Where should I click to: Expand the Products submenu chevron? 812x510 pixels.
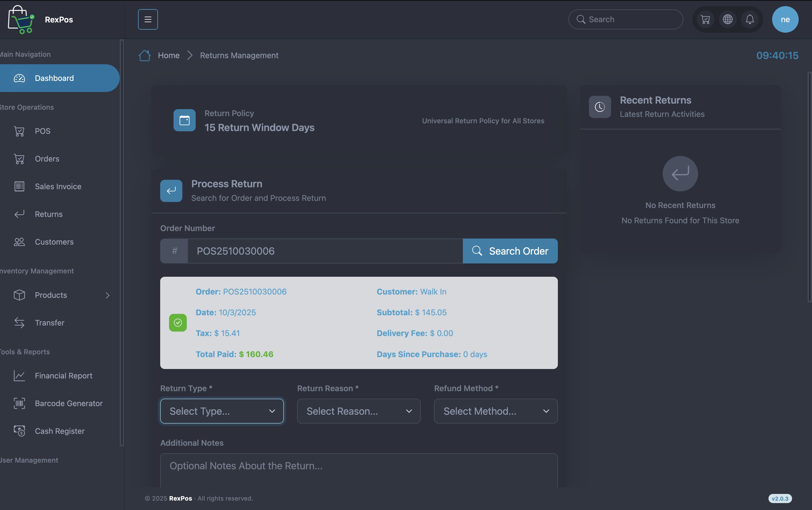pos(108,295)
